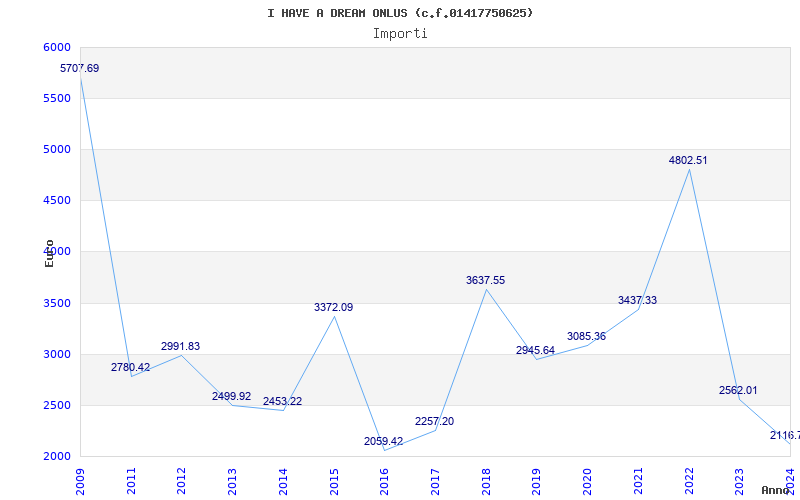Click the x-axis year 2020
The image size is (800, 500).
click(587, 482)
